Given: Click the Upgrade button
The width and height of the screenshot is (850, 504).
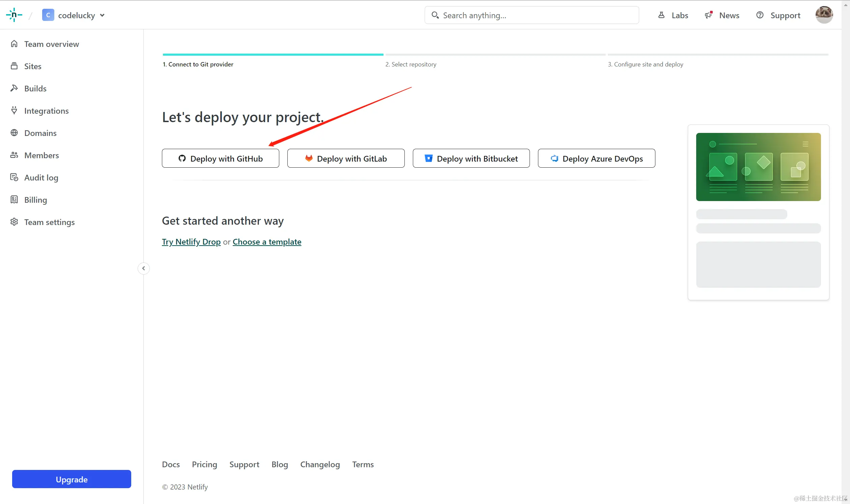Looking at the screenshot, I should click(72, 479).
